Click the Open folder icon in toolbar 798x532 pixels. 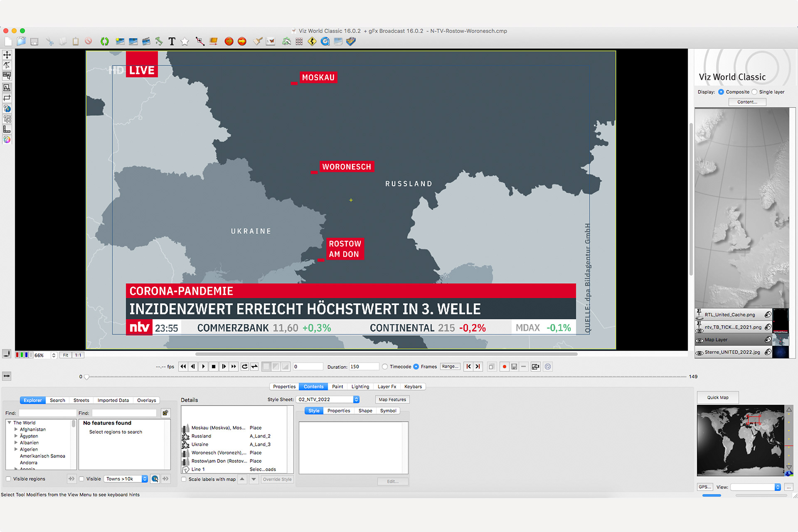(21, 42)
